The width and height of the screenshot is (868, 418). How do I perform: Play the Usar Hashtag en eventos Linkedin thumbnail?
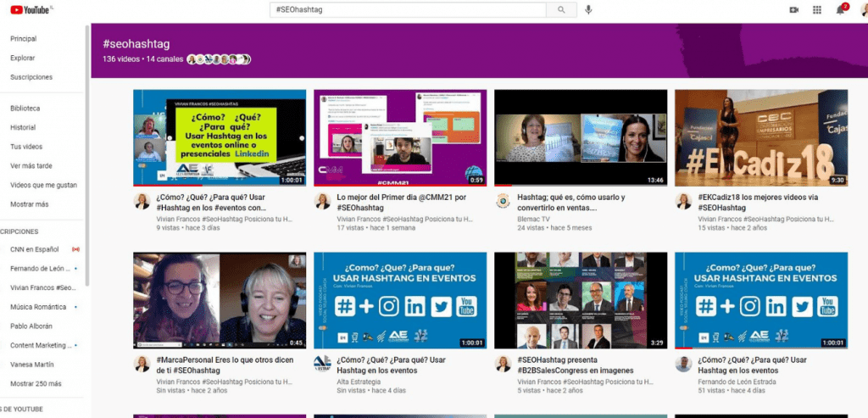220,138
